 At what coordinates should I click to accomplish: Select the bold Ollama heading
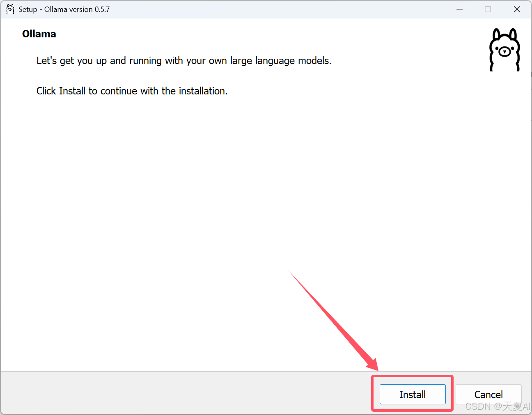[39, 34]
